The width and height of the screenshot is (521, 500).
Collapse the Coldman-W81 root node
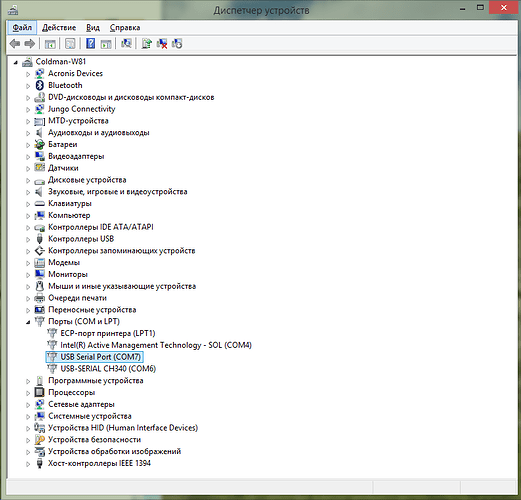point(15,62)
